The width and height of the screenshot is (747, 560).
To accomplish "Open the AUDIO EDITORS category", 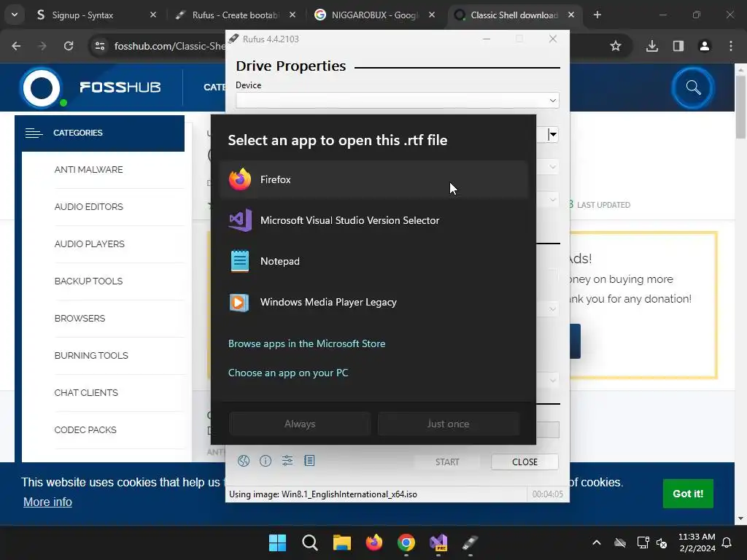I will click(88, 206).
